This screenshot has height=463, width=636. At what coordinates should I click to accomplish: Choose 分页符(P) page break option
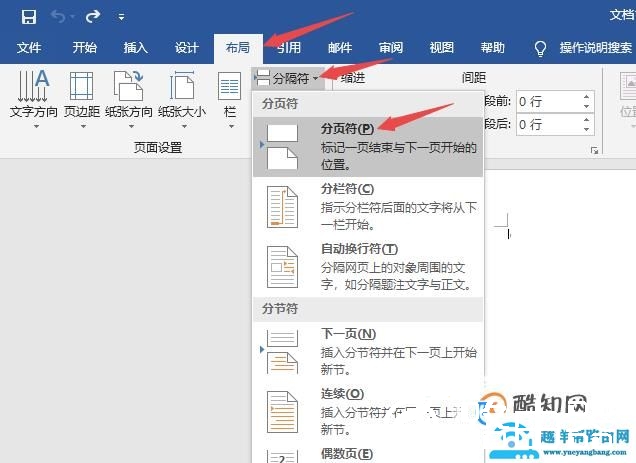coord(368,147)
